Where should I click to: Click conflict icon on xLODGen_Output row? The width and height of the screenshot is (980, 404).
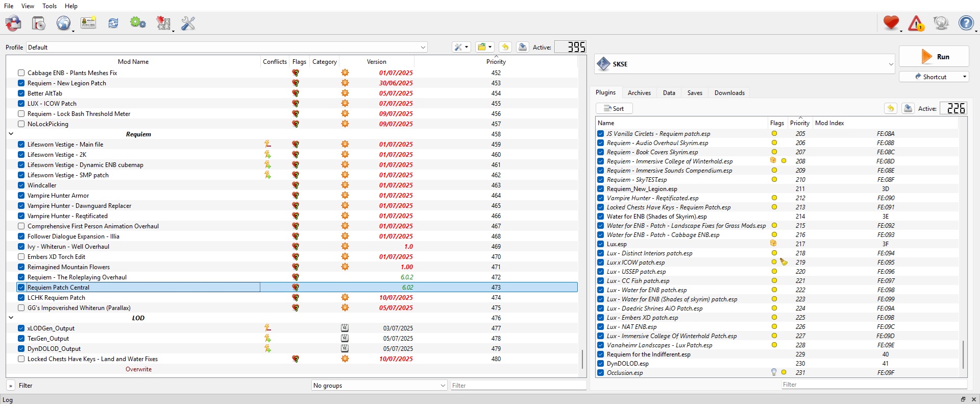[267, 328]
